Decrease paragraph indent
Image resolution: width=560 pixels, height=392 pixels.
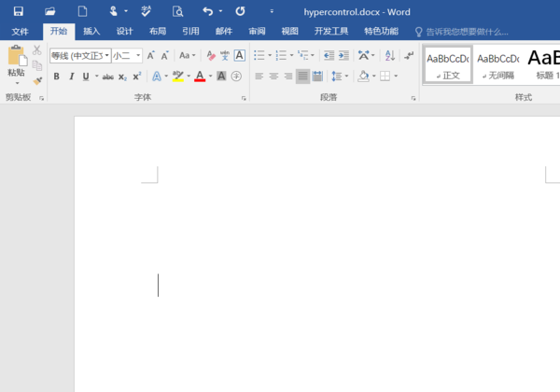pos(329,55)
